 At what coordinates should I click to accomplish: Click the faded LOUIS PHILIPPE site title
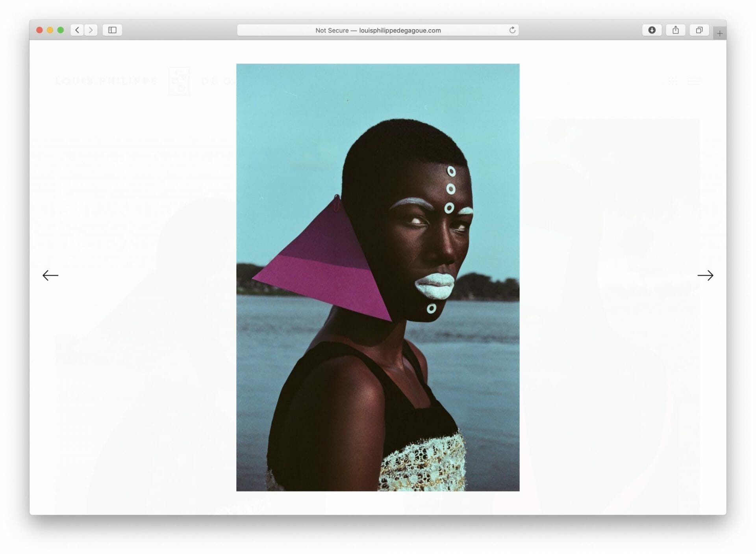coord(106,81)
